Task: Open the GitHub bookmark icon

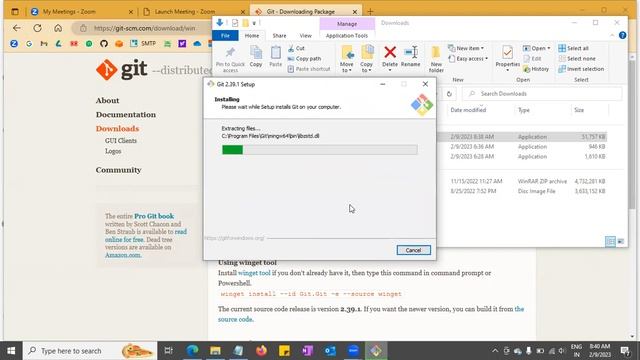Action: [104, 43]
